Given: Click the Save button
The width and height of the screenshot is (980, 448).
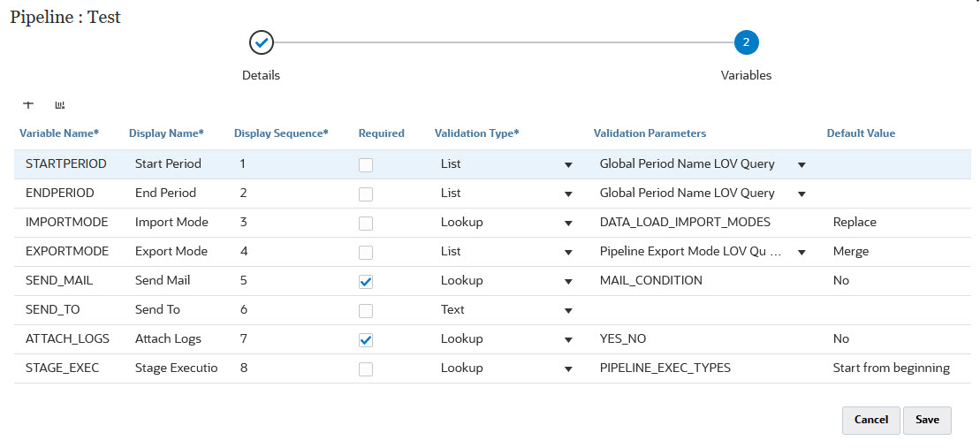Looking at the screenshot, I should click(x=927, y=420).
